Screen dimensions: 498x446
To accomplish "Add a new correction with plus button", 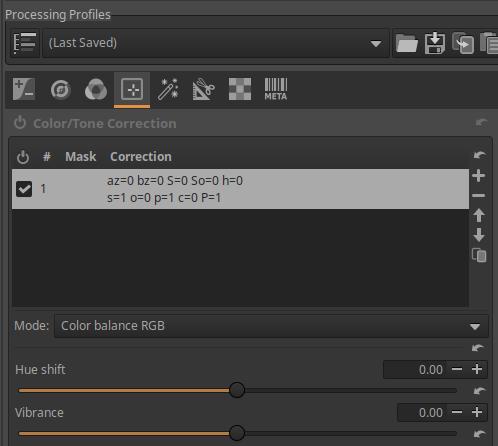I will (x=479, y=176).
